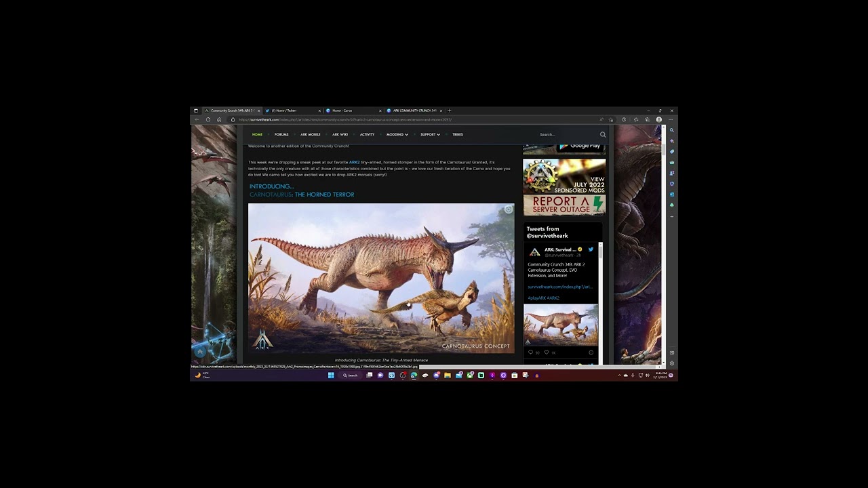
Task: Go back in browser history
Action: tap(197, 119)
